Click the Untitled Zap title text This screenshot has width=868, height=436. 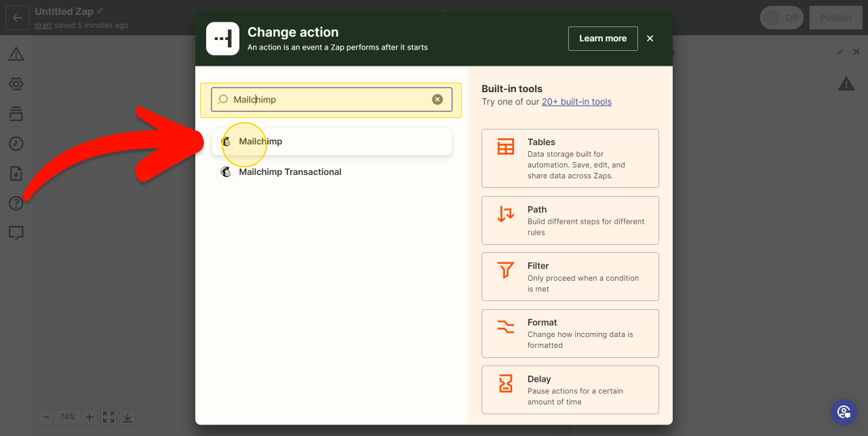pos(64,12)
